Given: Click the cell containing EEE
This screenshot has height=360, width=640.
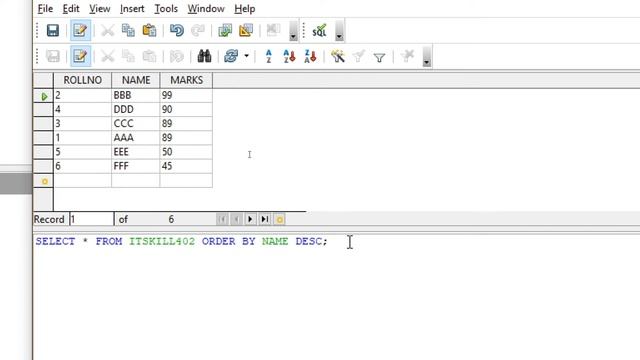Looking at the screenshot, I should [136, 152].
